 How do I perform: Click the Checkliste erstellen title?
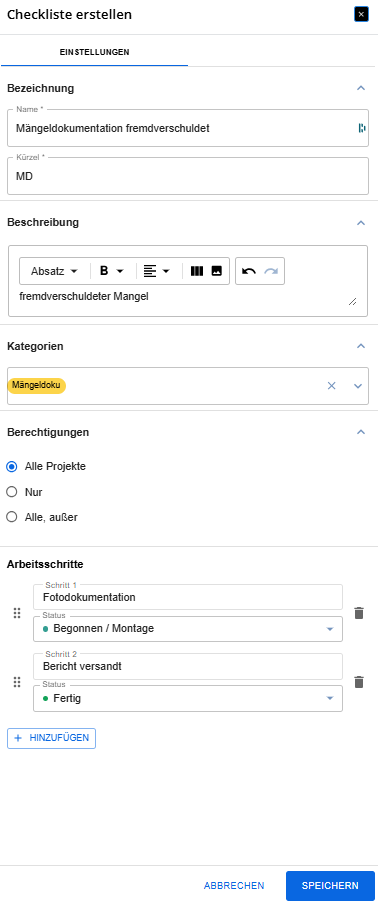[69, 15]
